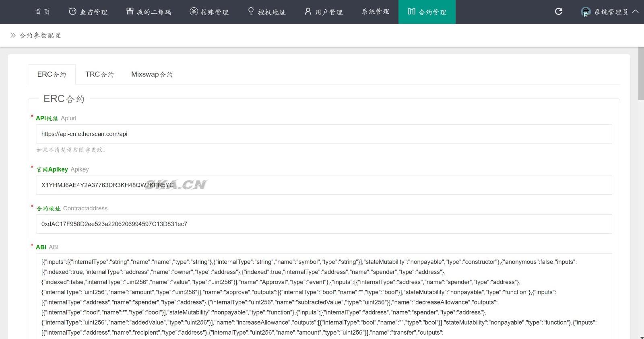Click the scrollbar down arrow
Screen dimensions: 644x339
click(641, 337)
